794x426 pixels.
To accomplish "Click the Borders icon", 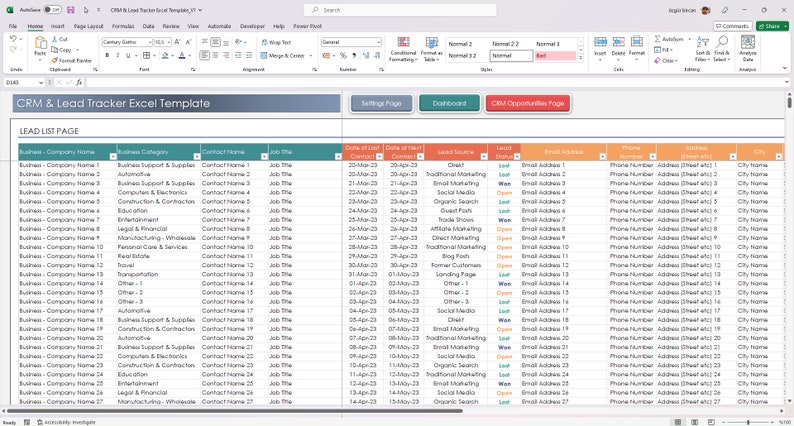I will 146,55.
